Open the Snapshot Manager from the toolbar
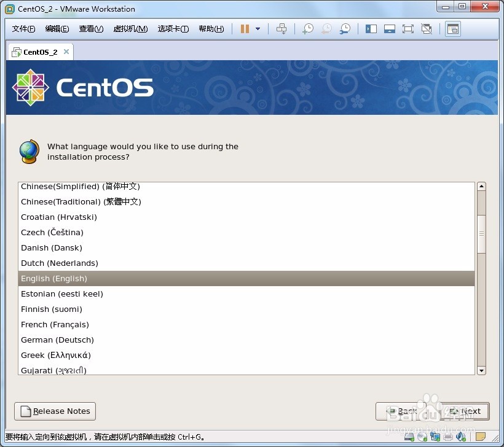The height and width of the screenshot is (447, 504). click(345, 28)
